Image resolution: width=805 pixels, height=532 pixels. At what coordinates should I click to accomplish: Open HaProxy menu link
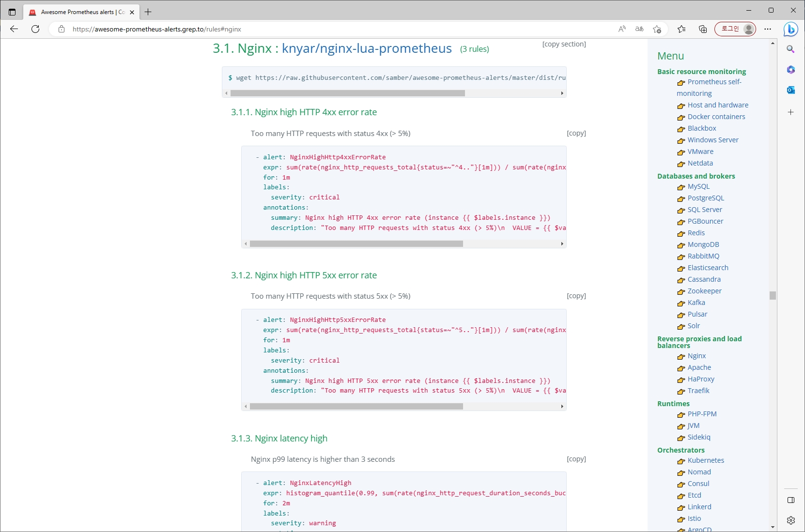(x=701, y=379)
